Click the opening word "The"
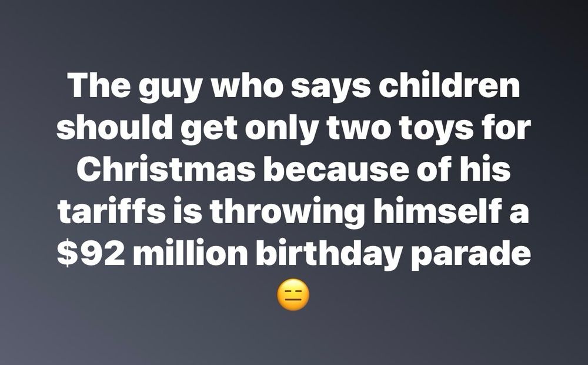The width and height of the screenshot is (588, 365). point(99,85)
